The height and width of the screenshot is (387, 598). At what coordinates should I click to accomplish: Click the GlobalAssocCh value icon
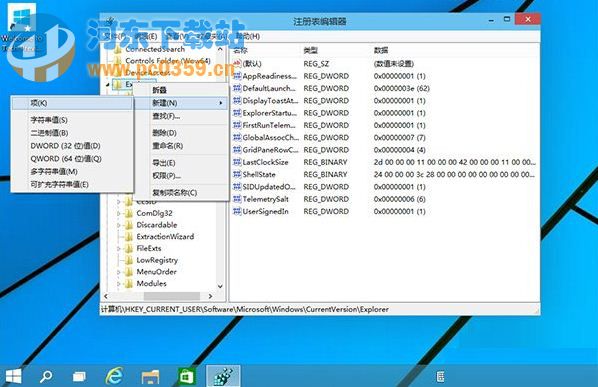[237, 137]
